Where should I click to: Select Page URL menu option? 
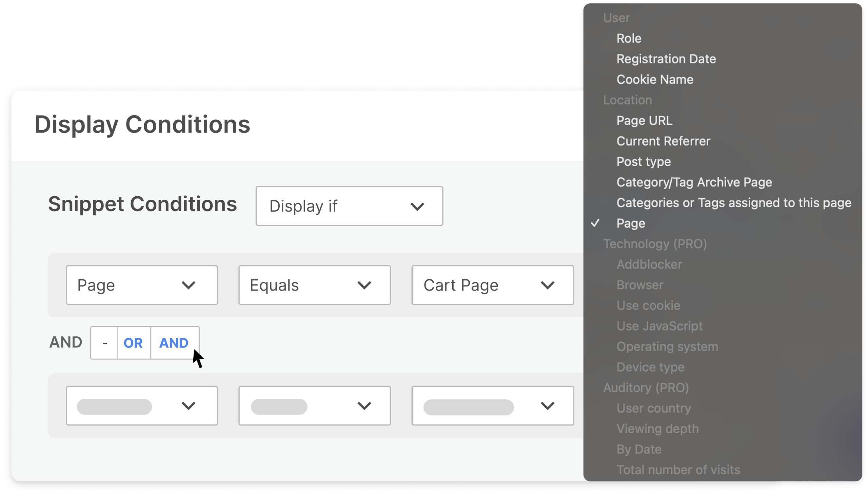click(644, 121)
